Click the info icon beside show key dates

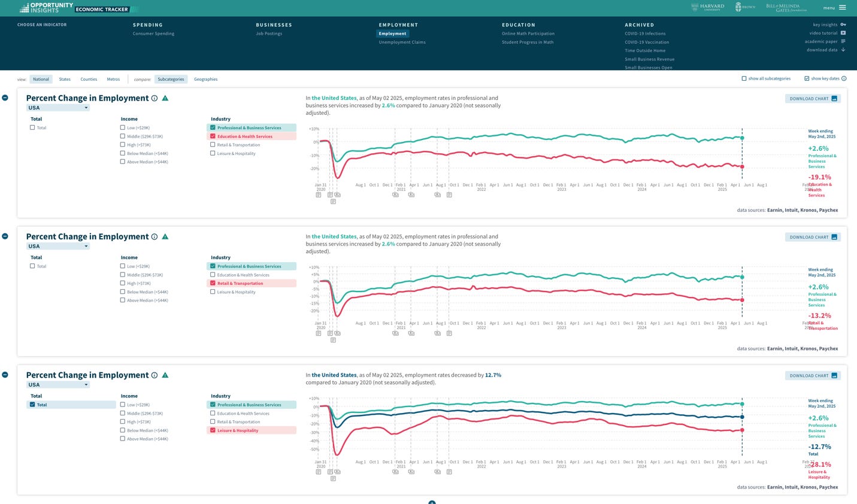pyautogui.click(x=844, y=78)
